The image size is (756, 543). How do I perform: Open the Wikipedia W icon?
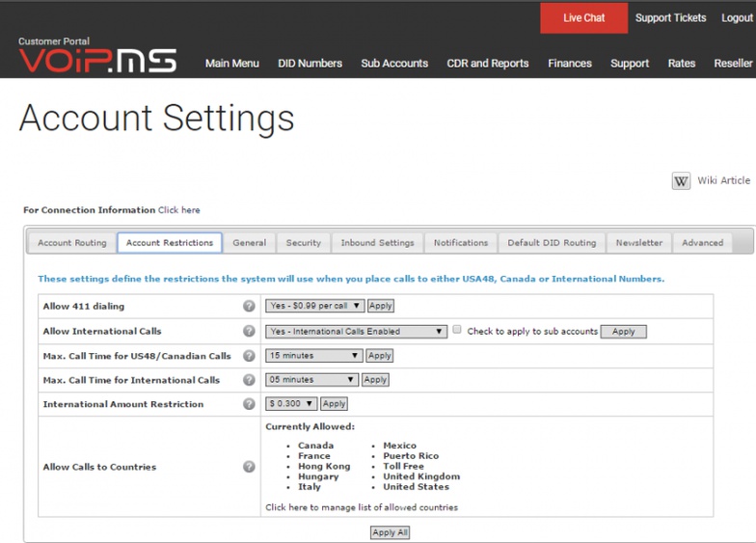pyautogui.click(x=681, y=181)
